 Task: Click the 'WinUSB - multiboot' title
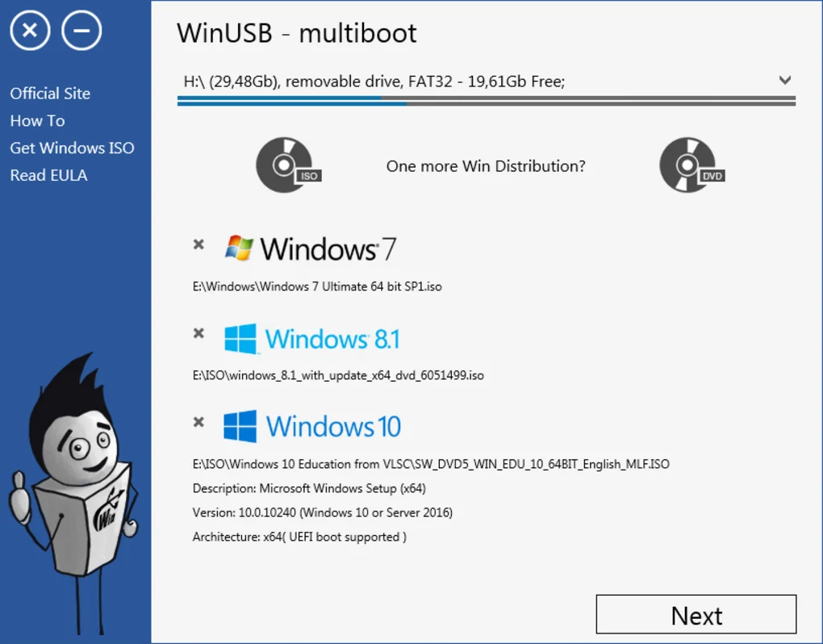coord(297,33)
